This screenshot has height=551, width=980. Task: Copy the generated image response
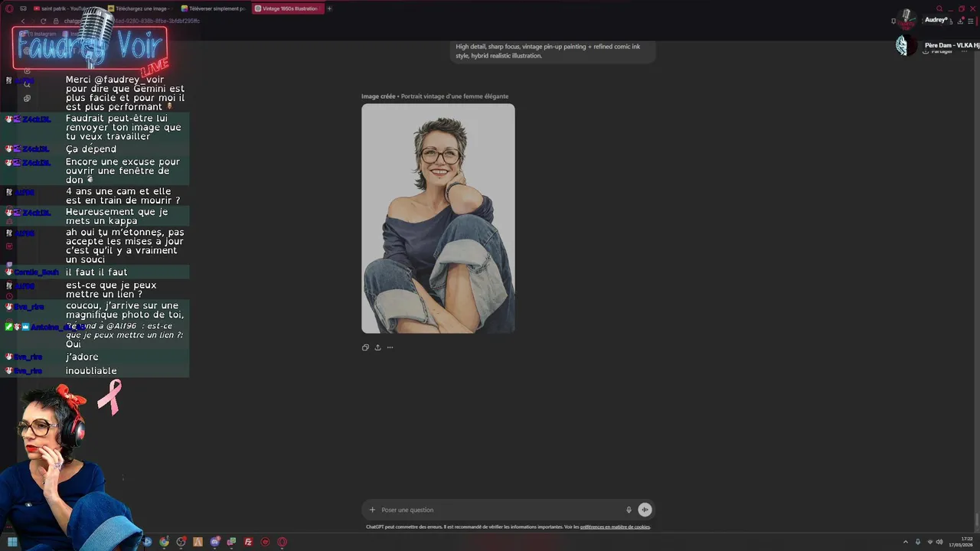(x=365, y=347)
